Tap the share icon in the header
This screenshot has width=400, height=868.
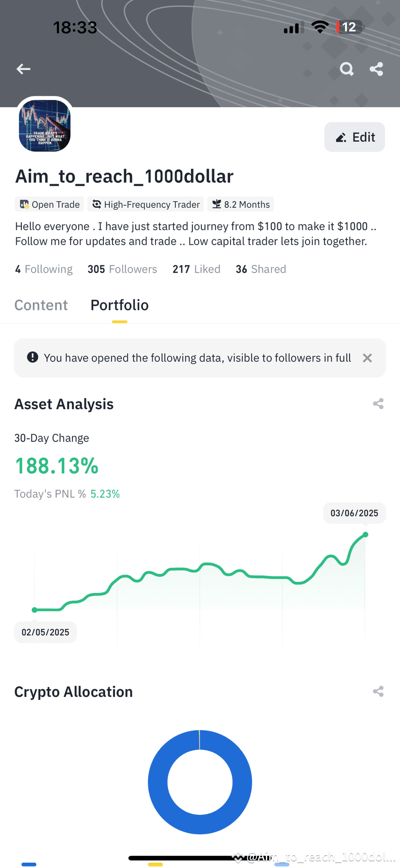376,69
